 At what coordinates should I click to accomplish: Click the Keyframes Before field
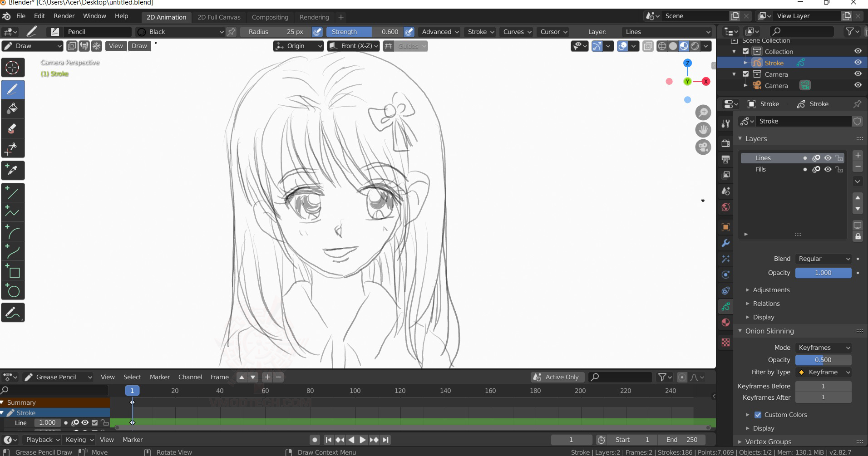tap(823, 386)
